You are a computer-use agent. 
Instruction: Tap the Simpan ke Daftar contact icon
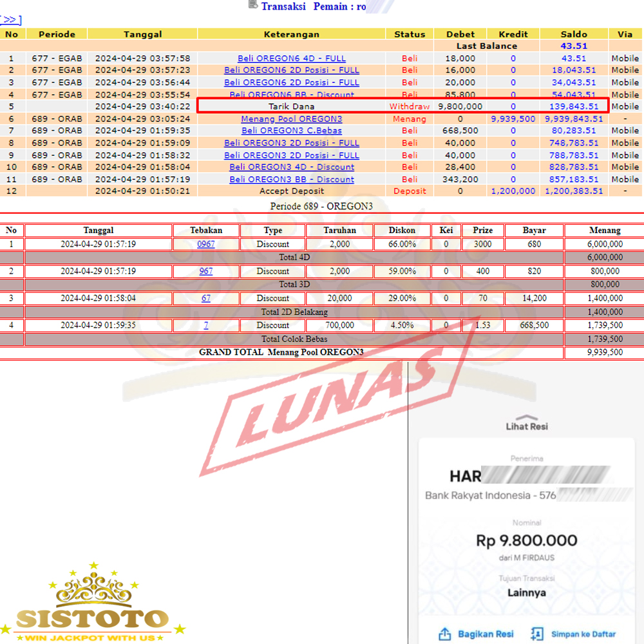click(538, 634)
